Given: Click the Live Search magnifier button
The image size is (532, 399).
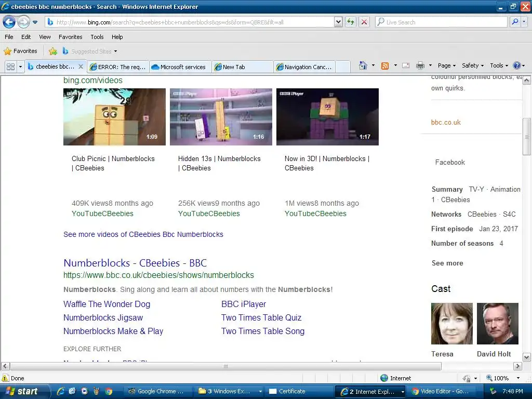Looking at the screenshot, I should [x=515, y=22].
